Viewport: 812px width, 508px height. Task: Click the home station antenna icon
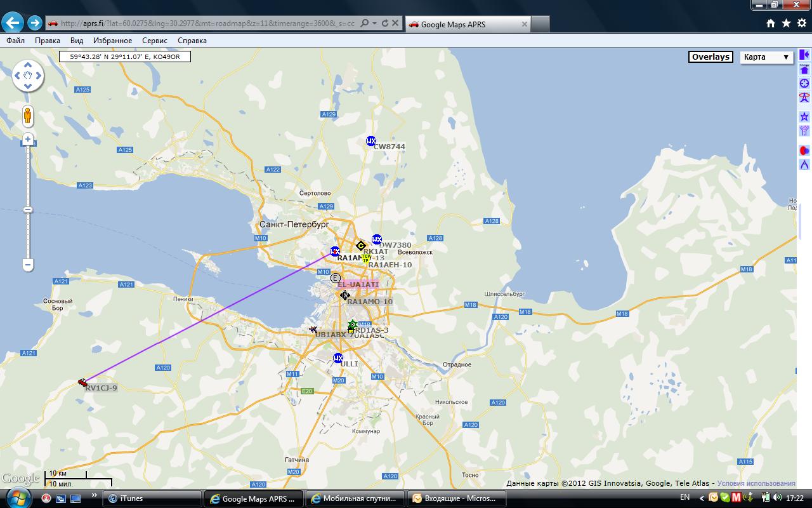(804, 70)
